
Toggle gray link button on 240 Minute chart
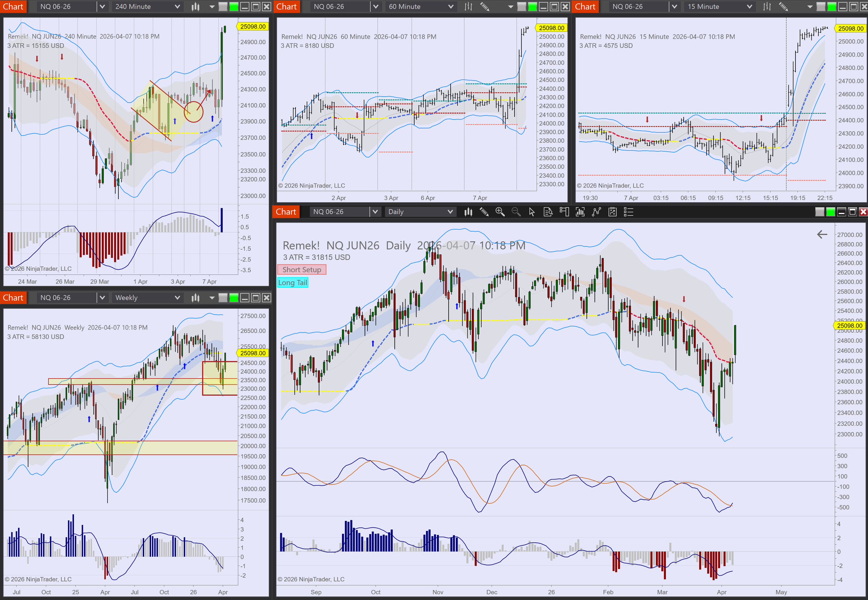pyautogui.click(x=223, y=6)
